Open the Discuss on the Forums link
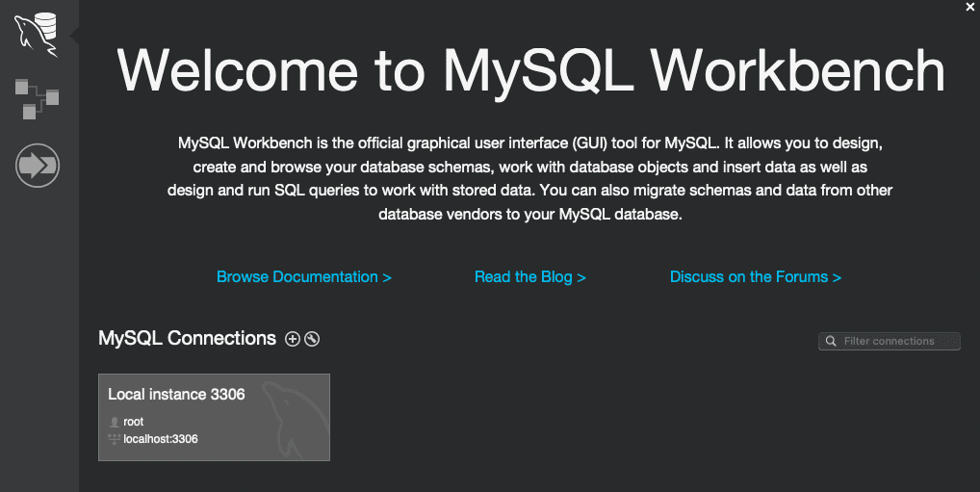 tap(756, 277)
